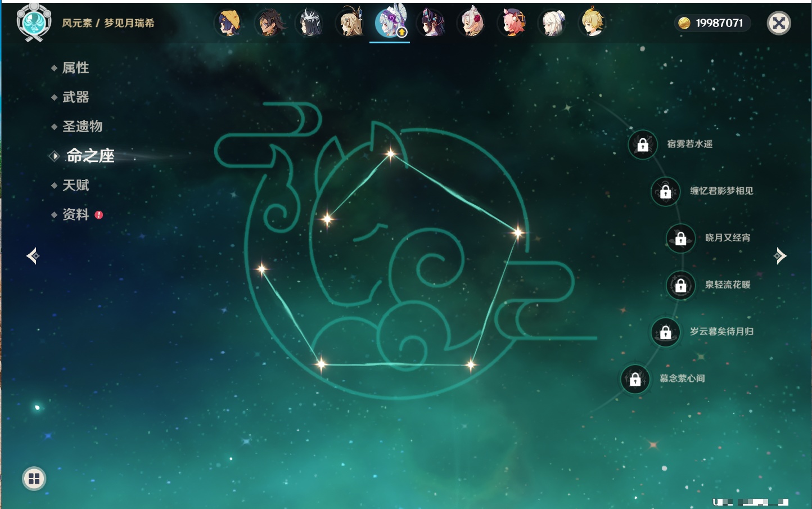The height and width of the screenshot is (509, 812).
Task: Click the Mora amount 19987071
Action: pos(719,23)
